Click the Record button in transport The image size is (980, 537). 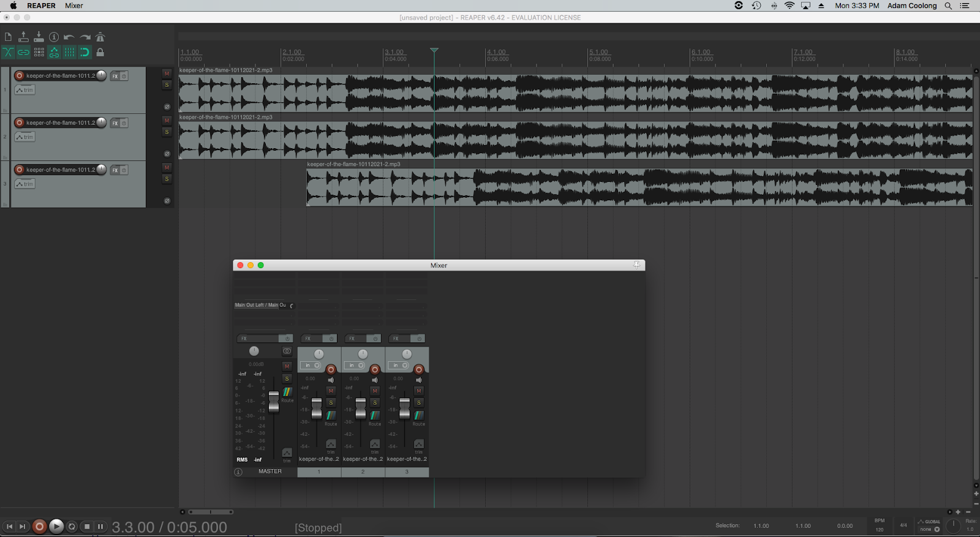(x=39, y=526)
